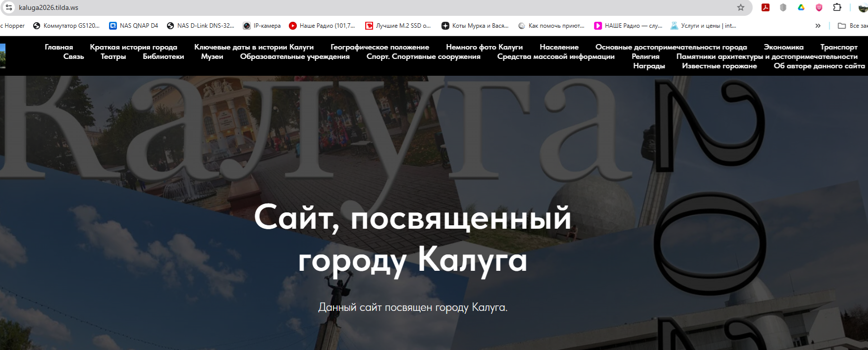The image size is (868, 350).
Task: Open the НАШЕ Радио — слу bookmark
Action: 628,26
